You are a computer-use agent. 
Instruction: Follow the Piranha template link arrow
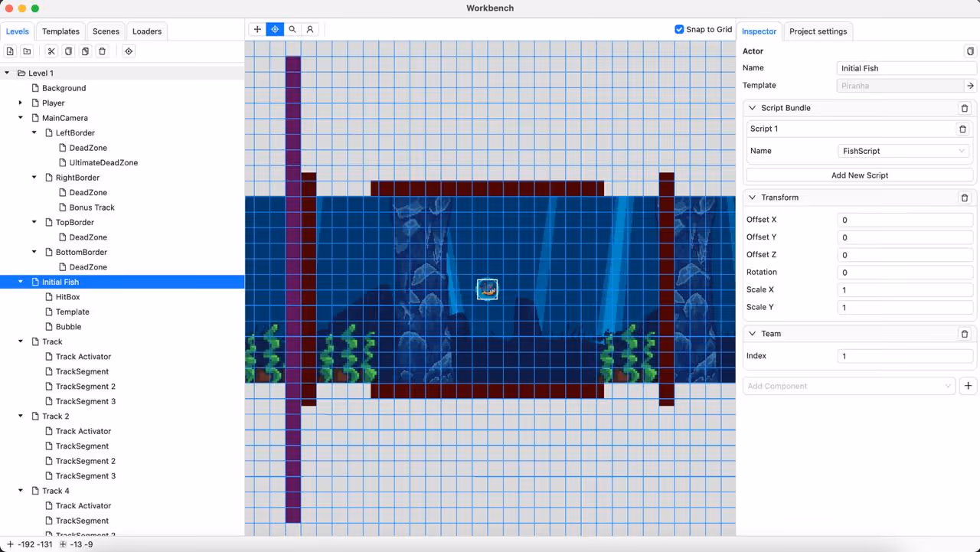pyautogui.click(x=970, y=86)
